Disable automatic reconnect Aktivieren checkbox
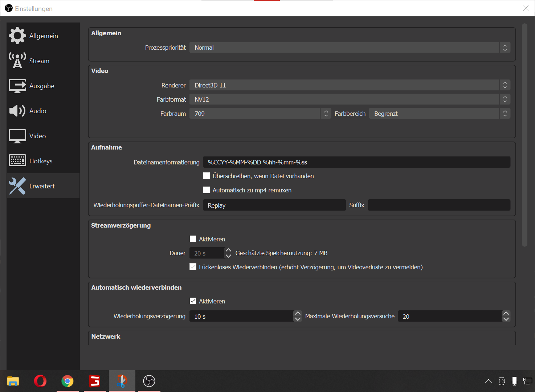The image size is (535, 392). (x=193, y=301)
